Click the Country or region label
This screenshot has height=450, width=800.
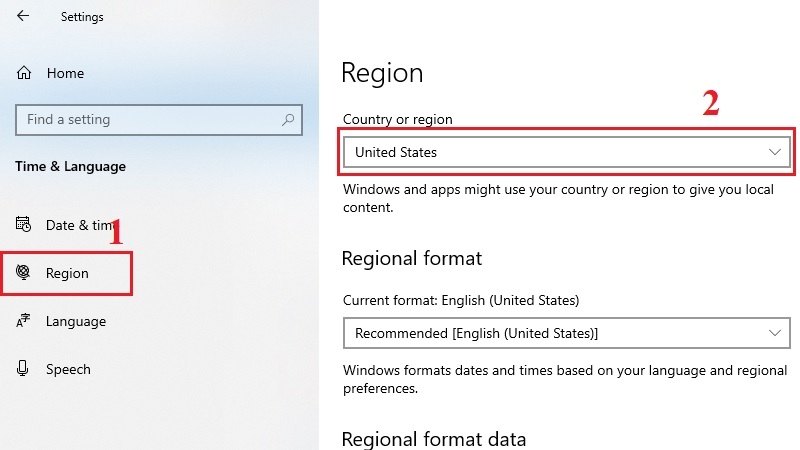click(397, 119)
